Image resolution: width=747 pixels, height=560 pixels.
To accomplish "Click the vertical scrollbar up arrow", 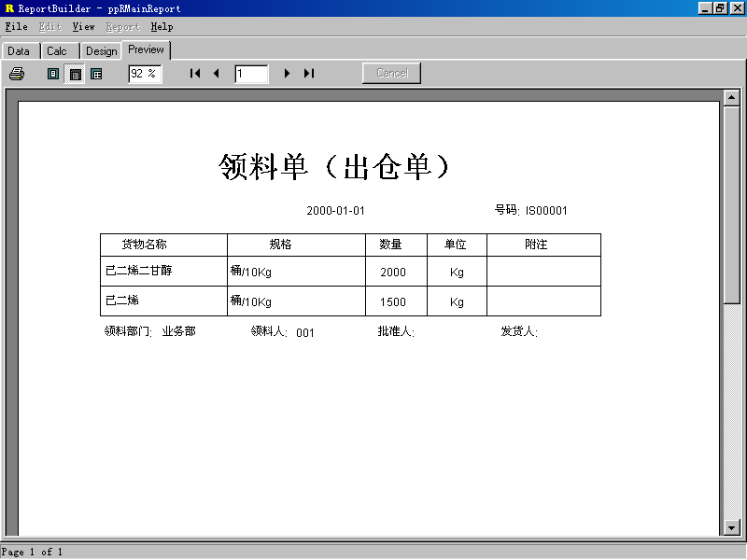I will click(732, 97).
